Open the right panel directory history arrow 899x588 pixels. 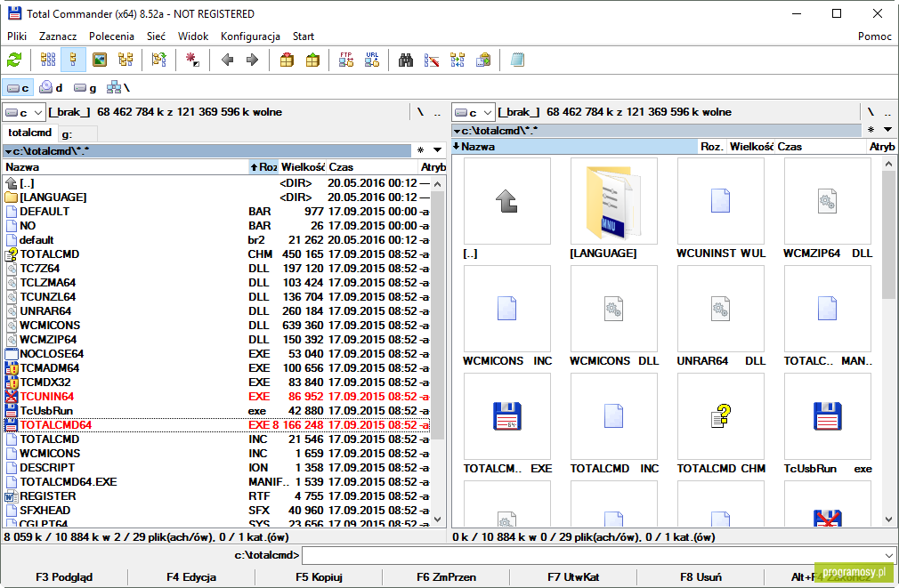pos(887,130)
